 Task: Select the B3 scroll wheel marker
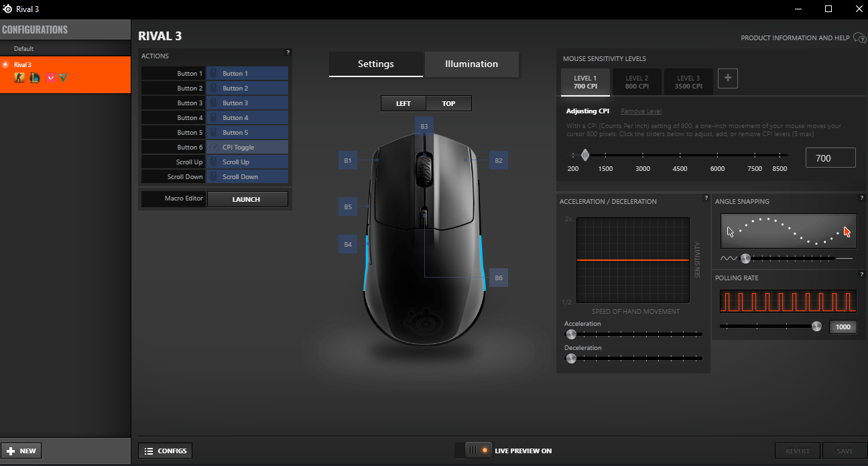(x=424, y=126)
